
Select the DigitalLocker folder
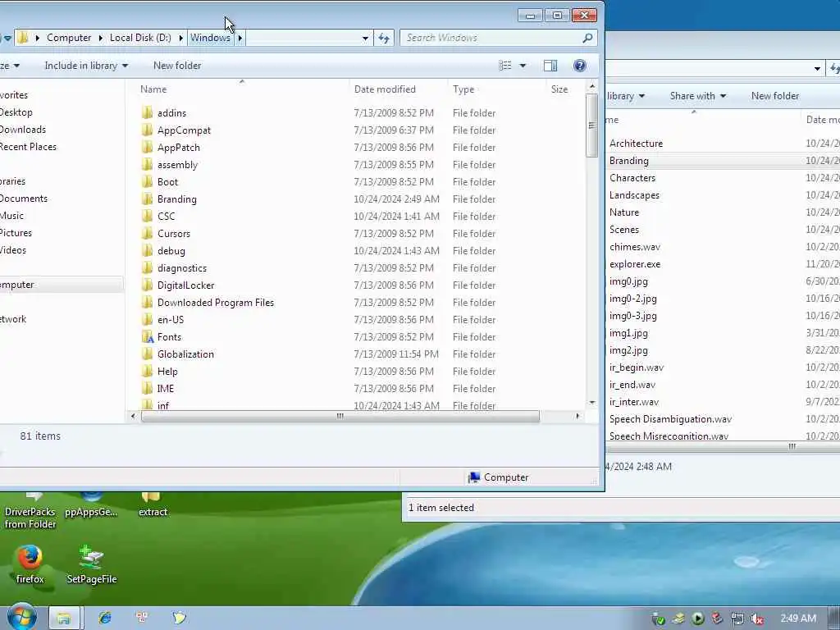(x=186, y=285)
